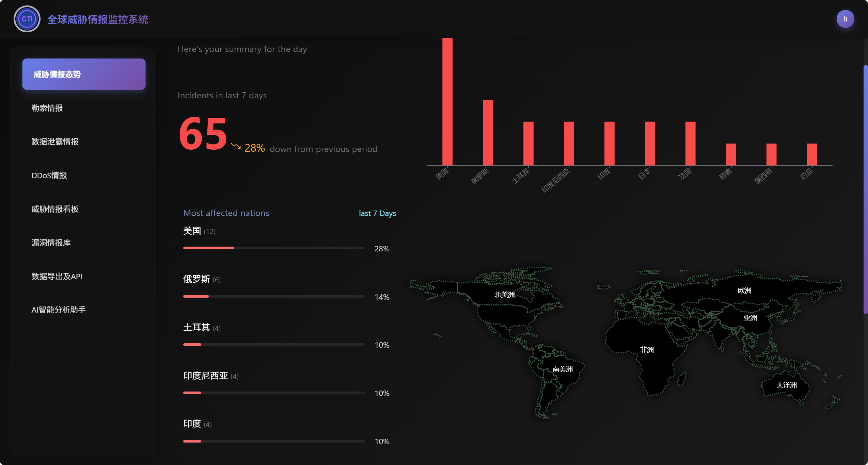The image size is (868, 465).
Task: Click the CTI logo icon
Action: point(27,19)
